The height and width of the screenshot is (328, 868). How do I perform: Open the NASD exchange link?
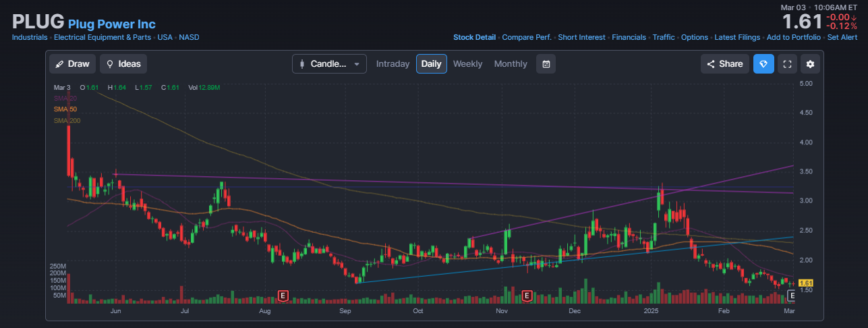pos(189,38)
